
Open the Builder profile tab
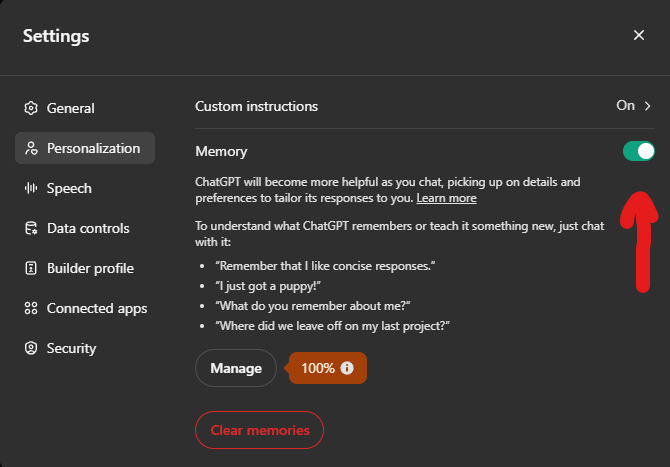coord(85,268)
